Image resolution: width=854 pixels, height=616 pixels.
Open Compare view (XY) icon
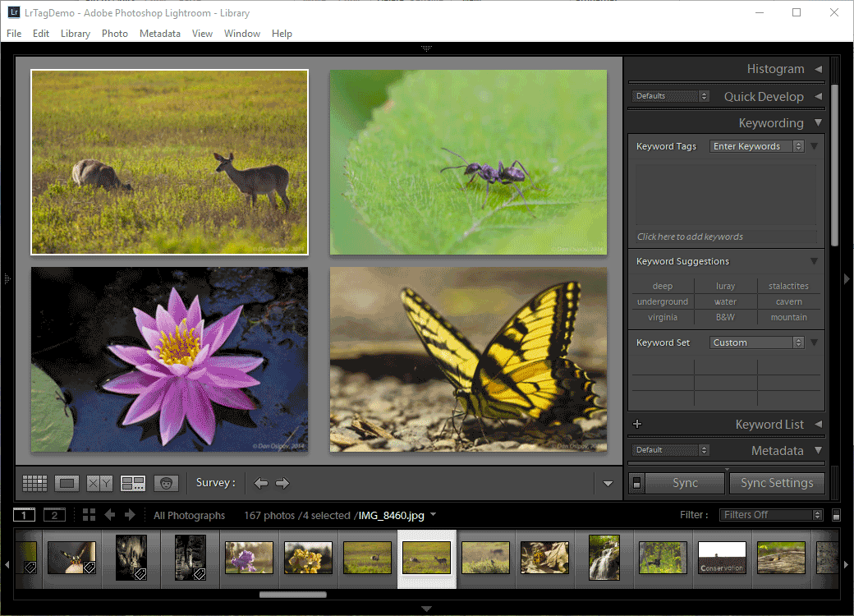coord(100,484)
